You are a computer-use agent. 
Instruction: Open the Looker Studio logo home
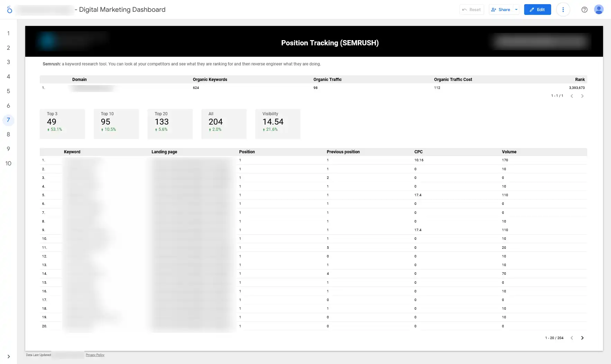(x=9, y=10)
